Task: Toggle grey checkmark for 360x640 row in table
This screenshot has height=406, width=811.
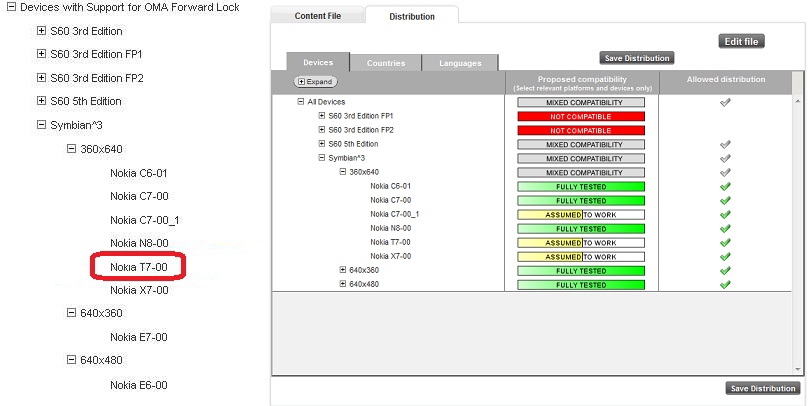Action: [x=725, y=173]
